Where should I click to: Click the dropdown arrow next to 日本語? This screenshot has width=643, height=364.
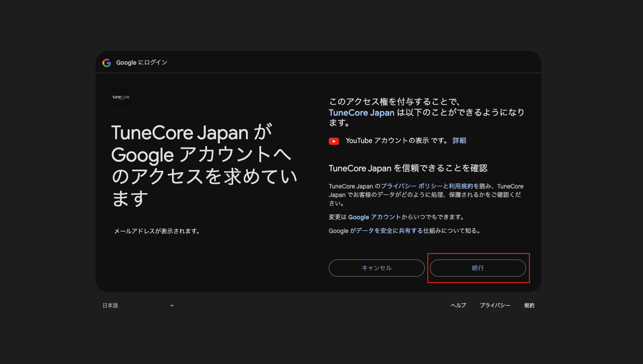point(172,306)
